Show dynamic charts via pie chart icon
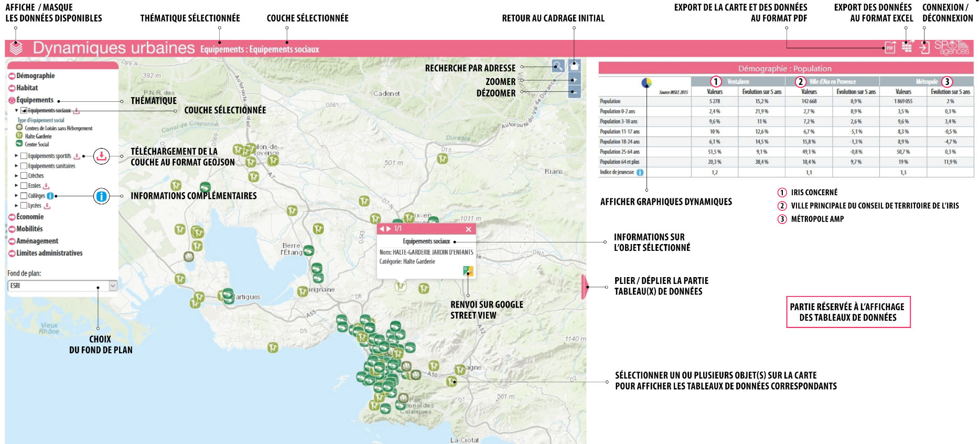 tap(647, 83)
